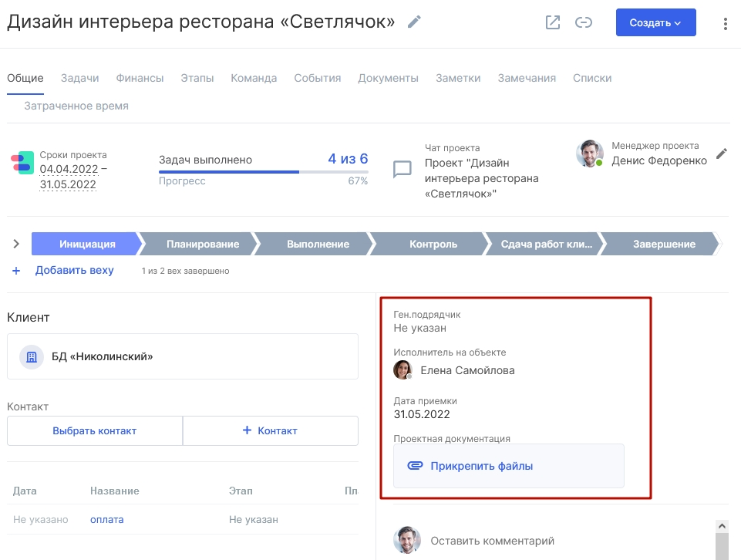Click the plus icon to add milestone
741x560 pixels.
16,271
